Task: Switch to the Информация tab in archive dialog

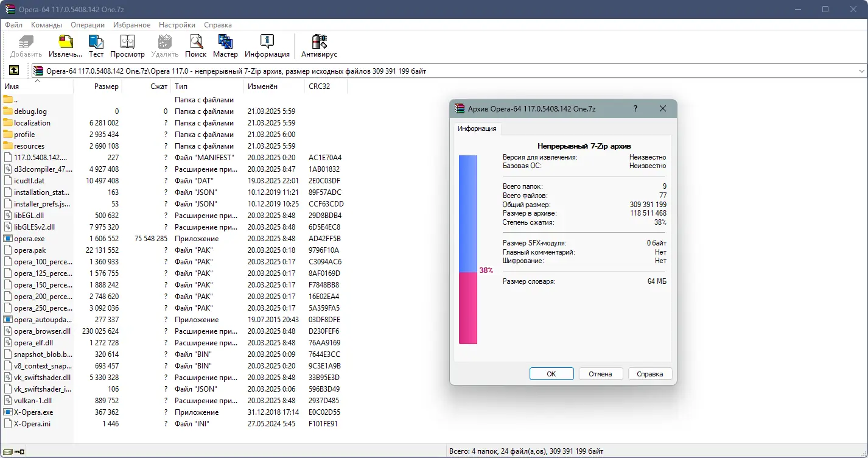Action: pyautogui.click(x=477, y=129)
